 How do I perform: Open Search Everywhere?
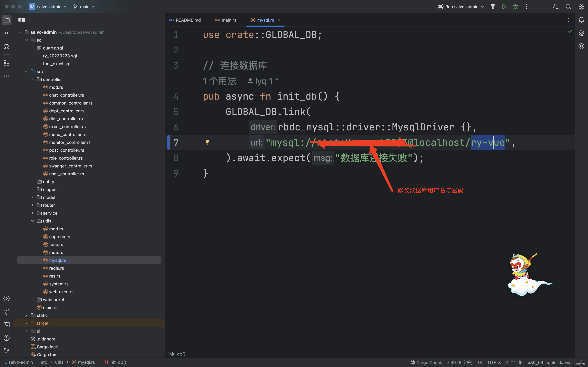(x=568, y=7)
